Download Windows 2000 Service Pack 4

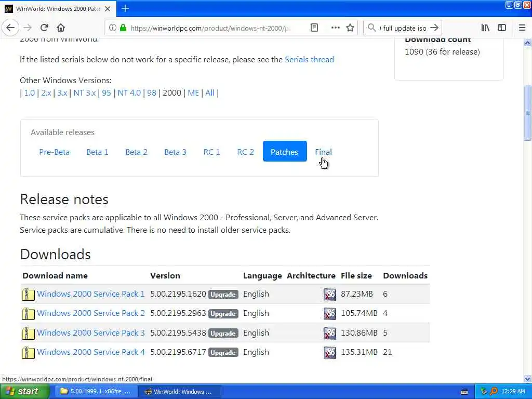point(91,352)
